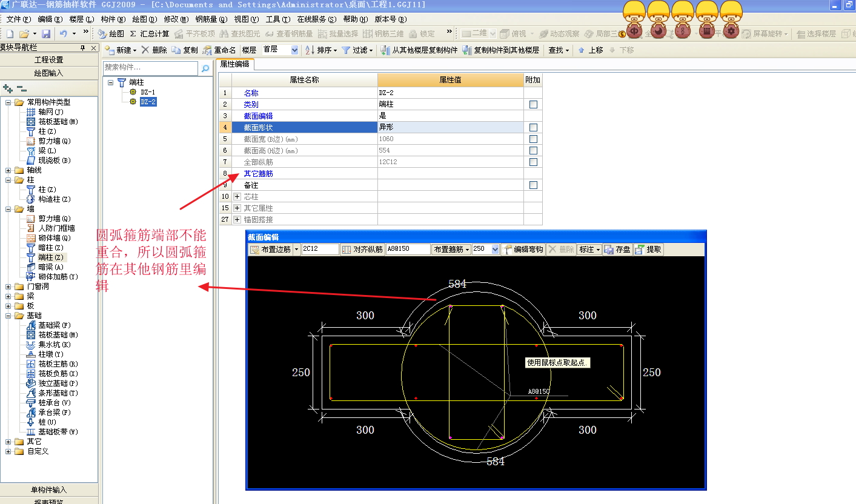Run 汇总计算 summary calculation
The height and width of the screenshot is (504, 856).
point(150,34)
